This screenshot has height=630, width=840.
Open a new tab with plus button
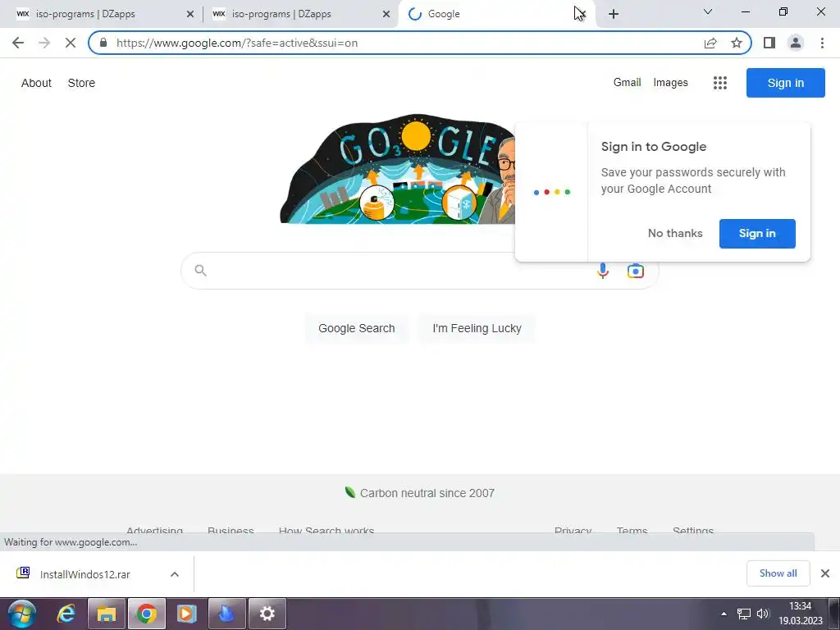(x=614, y=14)
